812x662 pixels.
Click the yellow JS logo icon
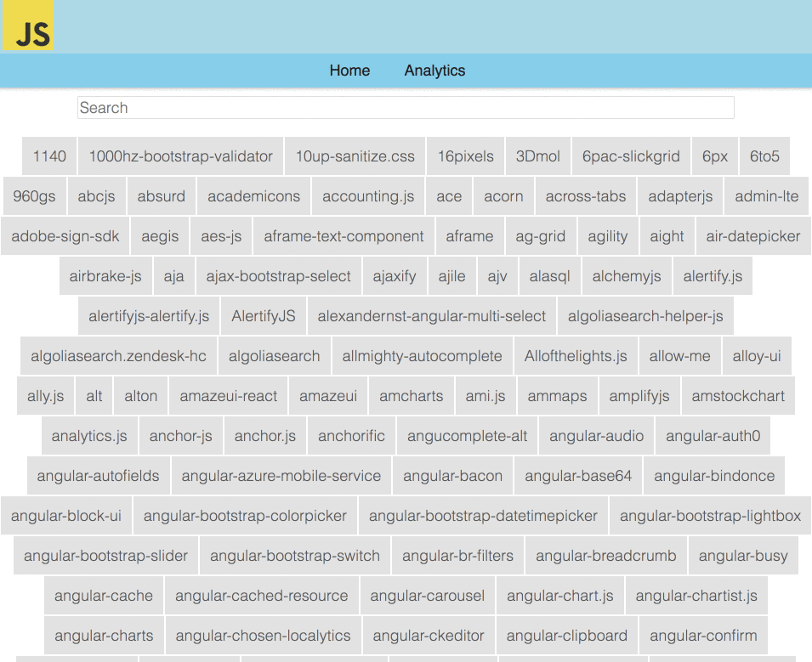coord(28,25)
